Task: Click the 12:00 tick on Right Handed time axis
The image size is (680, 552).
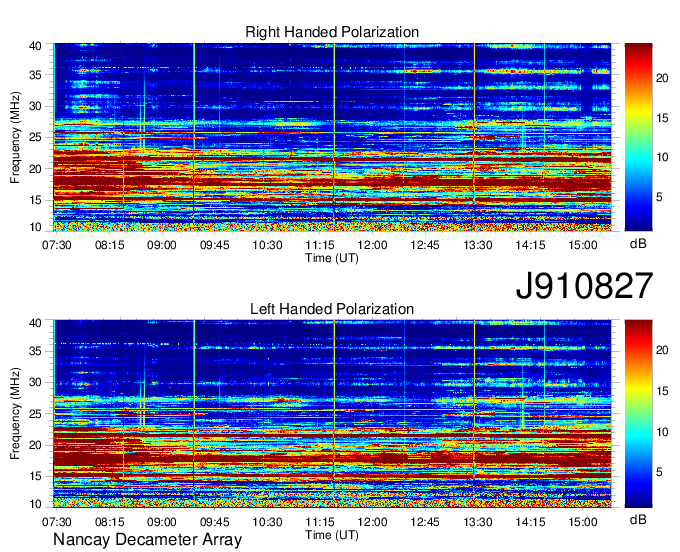Action: [x=373, y=245]
